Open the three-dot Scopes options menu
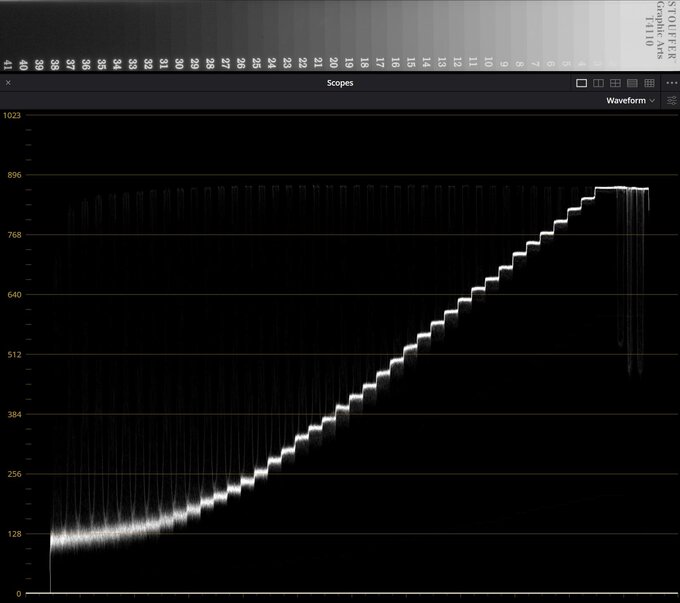 click(671, 83)
